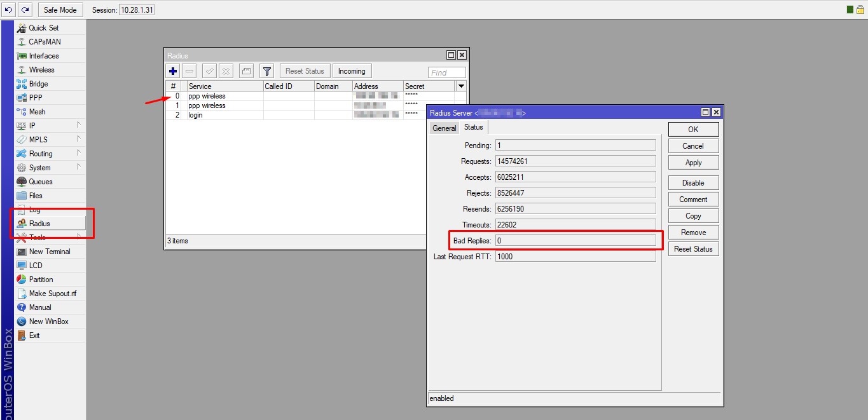Click the Manual help icon
Image resolution: width=868 pixels, height=420 pixels.
coord(22,308)
